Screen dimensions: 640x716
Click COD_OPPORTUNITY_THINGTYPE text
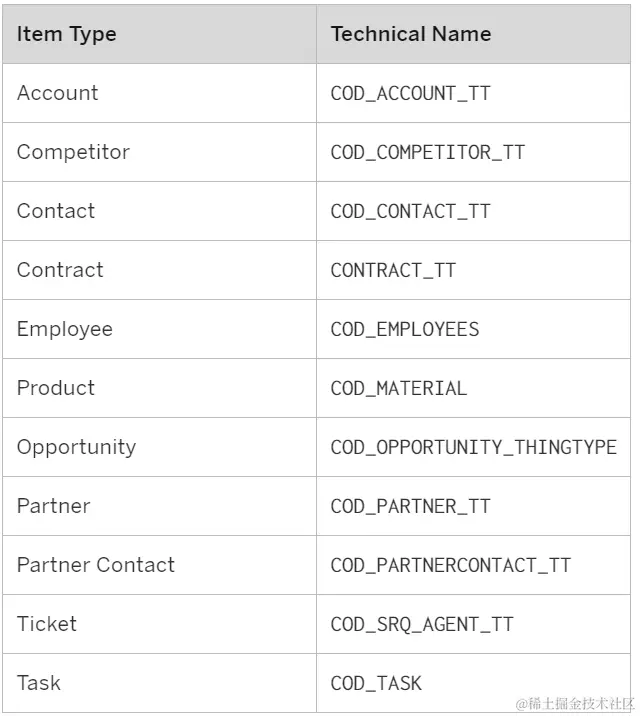pos(474,448)
